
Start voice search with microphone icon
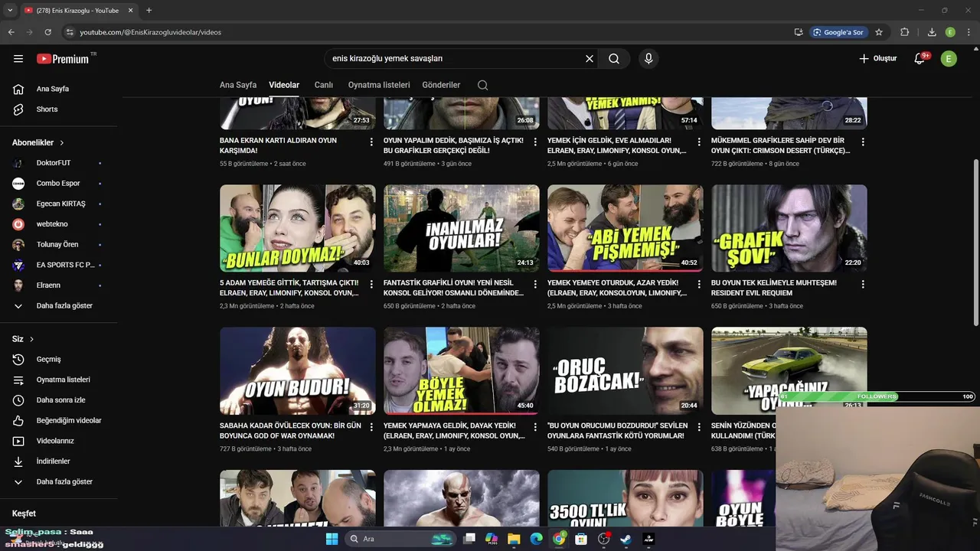(648, 59)
